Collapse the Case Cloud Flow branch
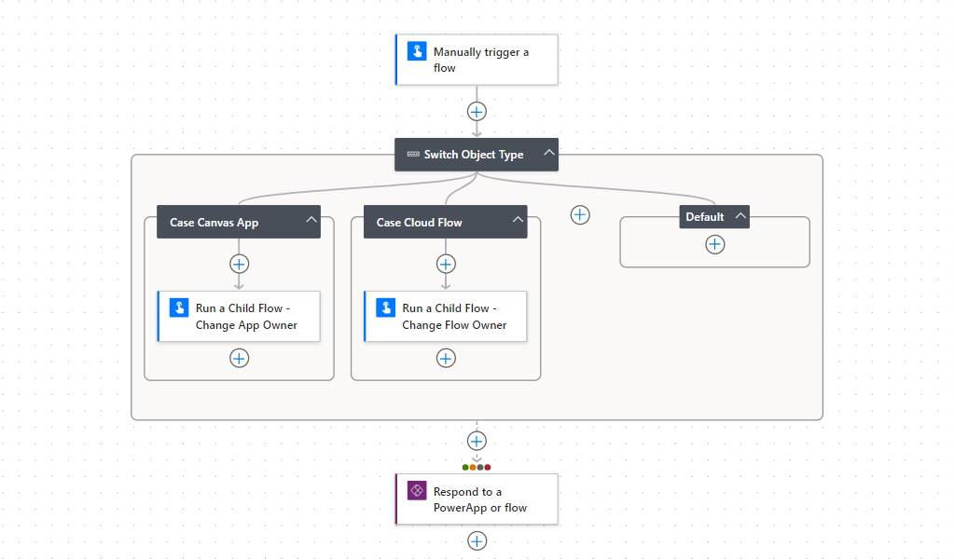 click(x=518, y=221)
